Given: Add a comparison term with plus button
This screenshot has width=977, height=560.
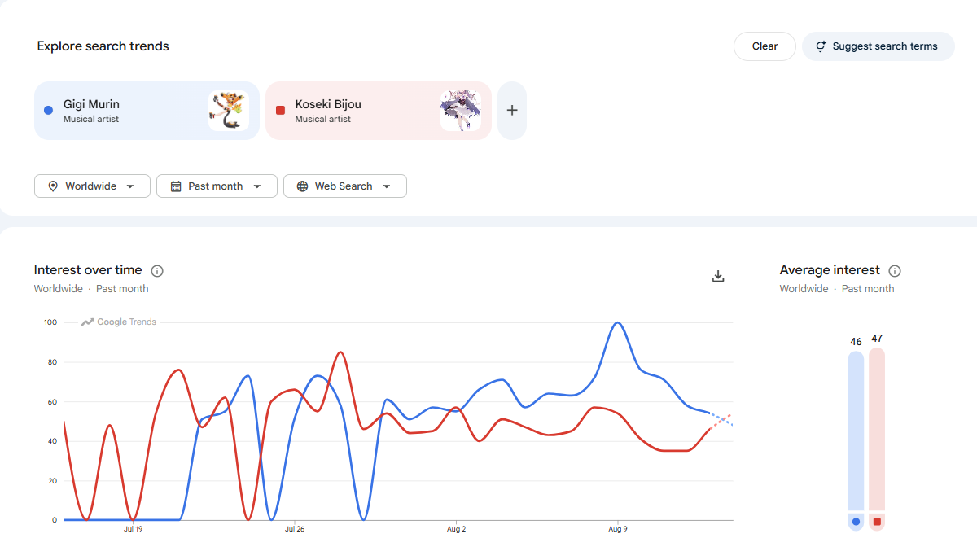Looking at the screenshot, I should point(512,111).
